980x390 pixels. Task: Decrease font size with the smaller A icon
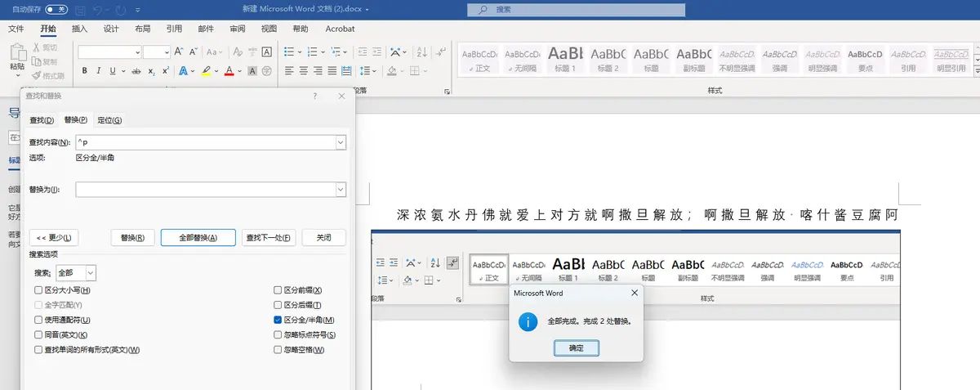click(x=194, y=51)
